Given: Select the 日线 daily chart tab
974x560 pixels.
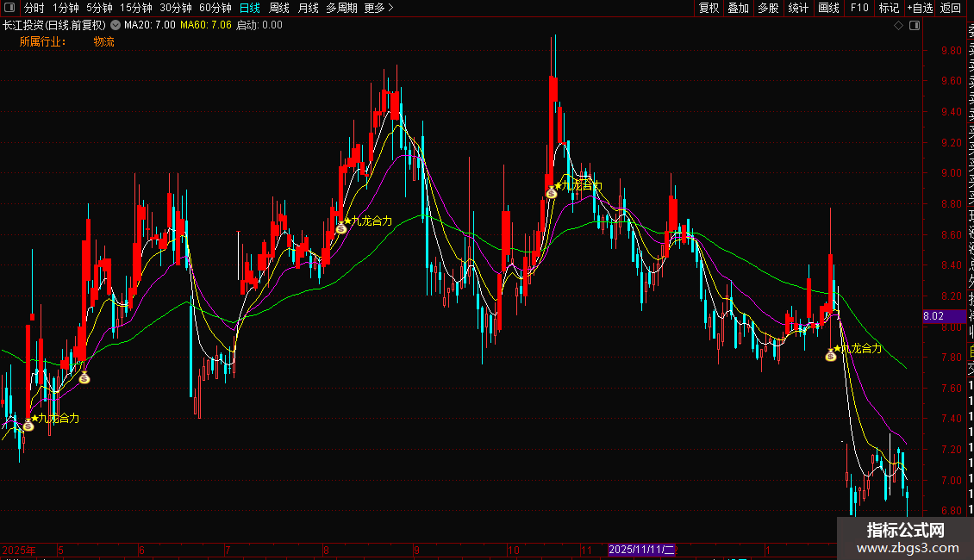Looking at the screenshot, I should tap(250, 8).
